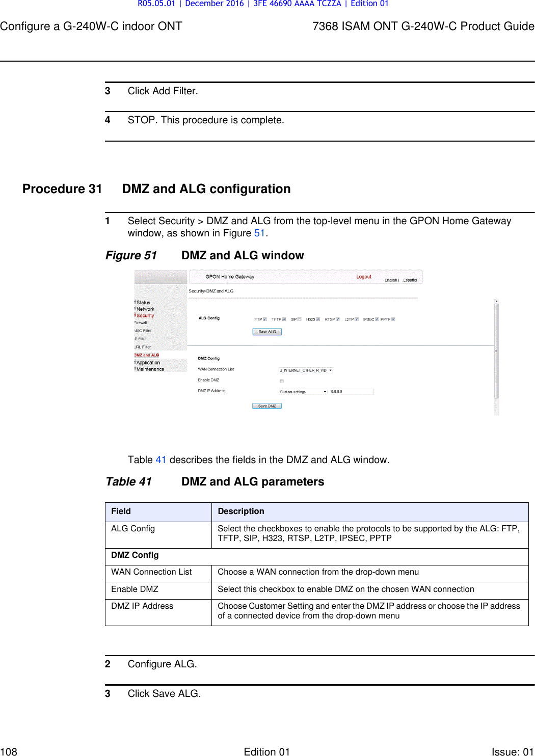This screenshot has width=535, height=756.
Task: Expand the Application sidebar section
Action: 149,363
